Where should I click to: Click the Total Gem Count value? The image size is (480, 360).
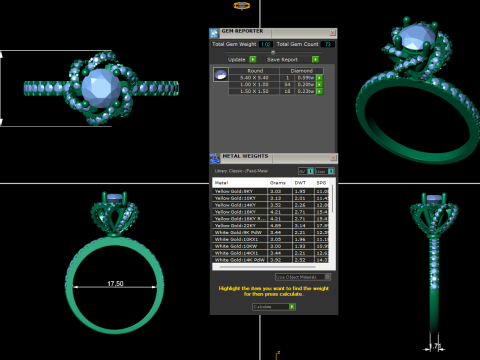pos(328,44)
